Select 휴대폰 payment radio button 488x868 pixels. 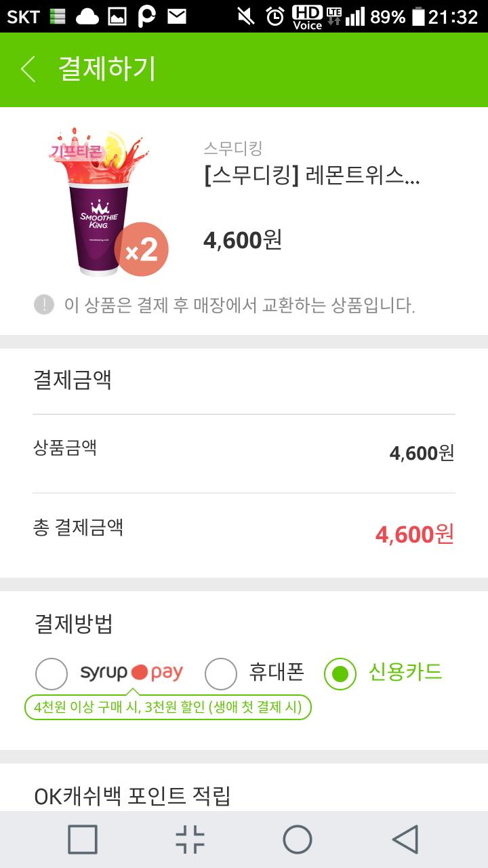pyautogui.click(x=221, y=673)
